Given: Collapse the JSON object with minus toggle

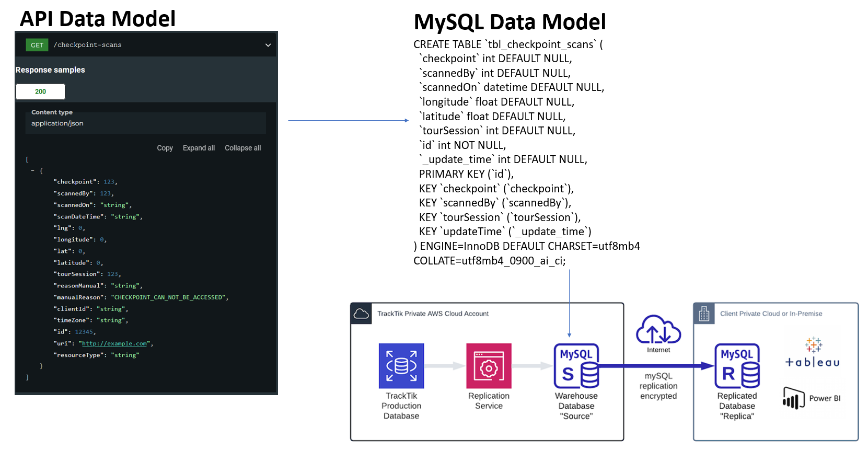Looking at the screenshot, I should coord(33,171).
